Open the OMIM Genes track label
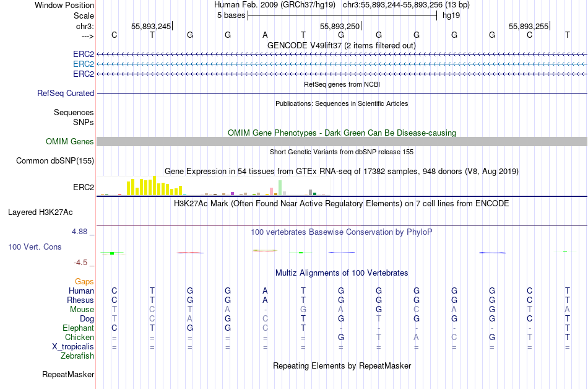Viewport: 588px width, 389px height. click(70, 141)
